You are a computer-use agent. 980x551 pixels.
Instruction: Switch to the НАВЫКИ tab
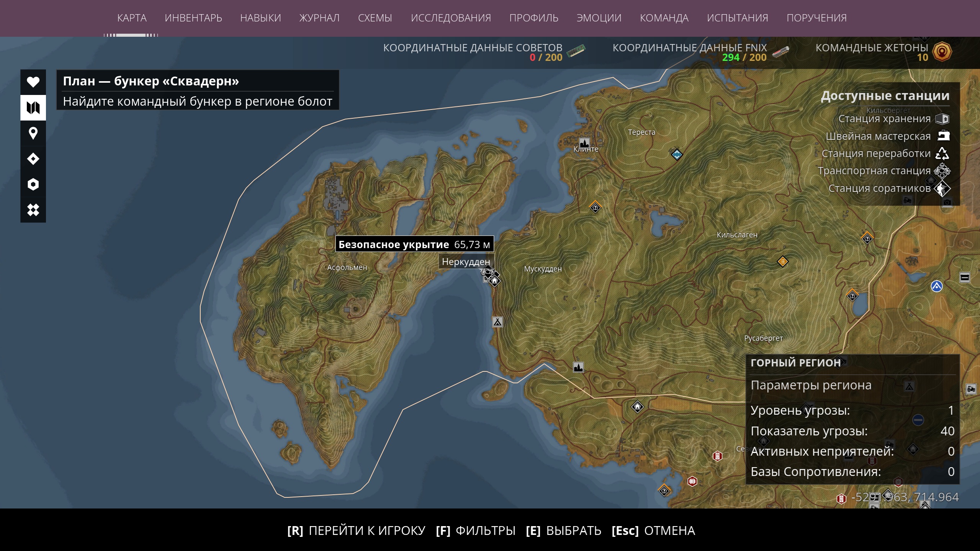(x=260, y=18)
